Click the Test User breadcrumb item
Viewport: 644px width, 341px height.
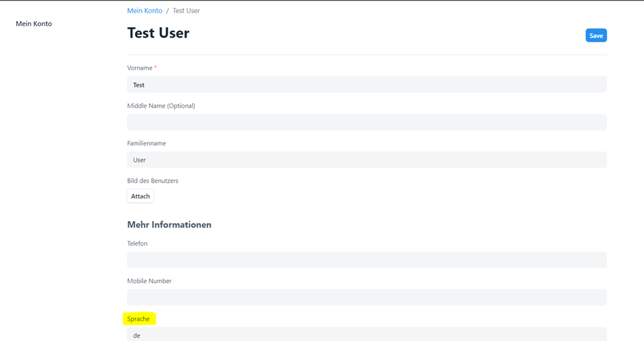point(186,11)
